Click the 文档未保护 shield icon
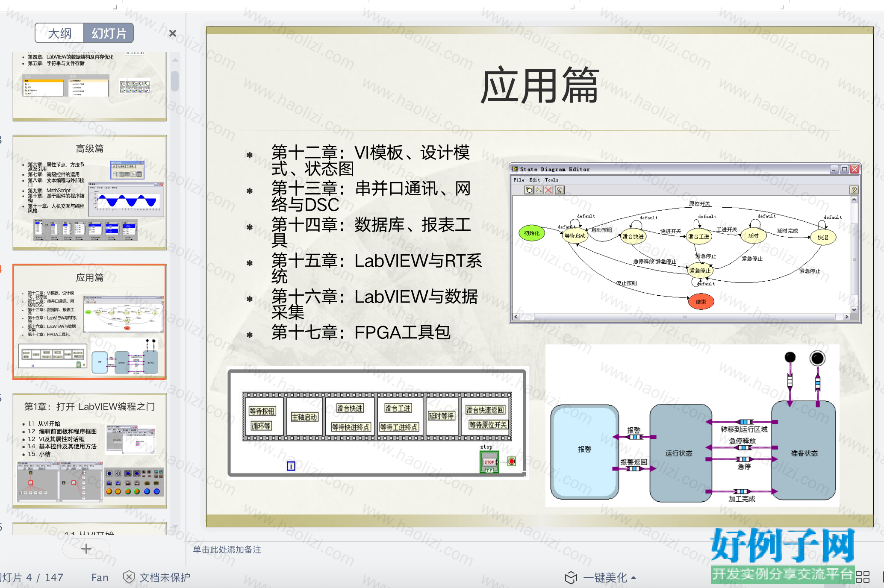 coord(129,577)
